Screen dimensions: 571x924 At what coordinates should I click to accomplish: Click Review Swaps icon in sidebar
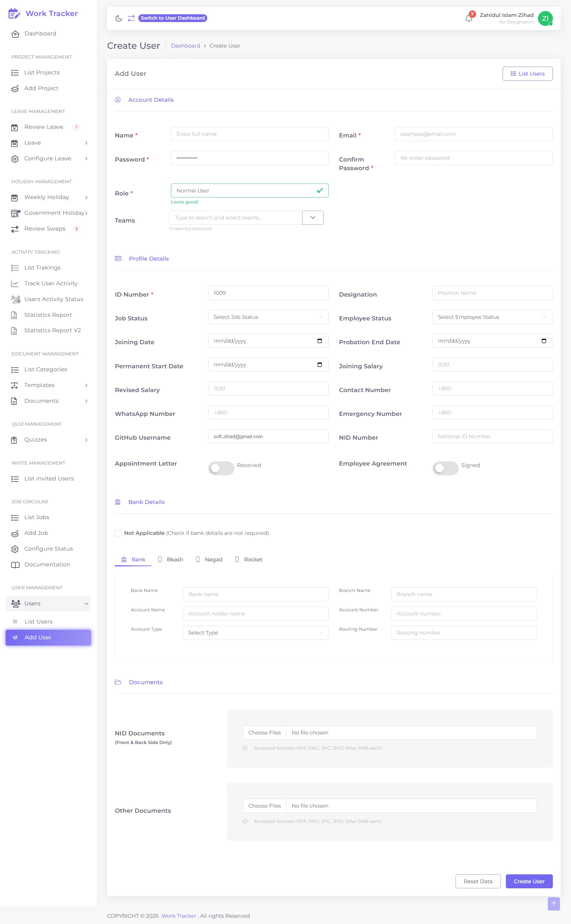(15, 229)
